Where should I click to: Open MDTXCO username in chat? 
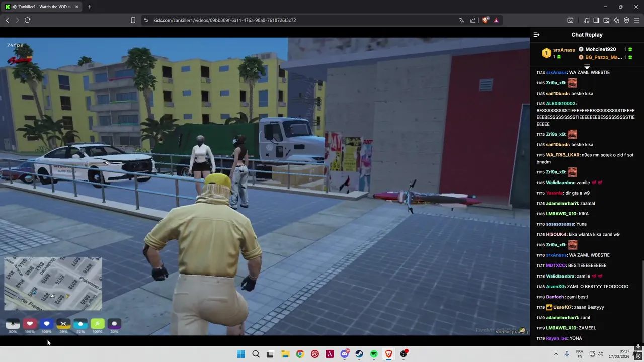556,265
